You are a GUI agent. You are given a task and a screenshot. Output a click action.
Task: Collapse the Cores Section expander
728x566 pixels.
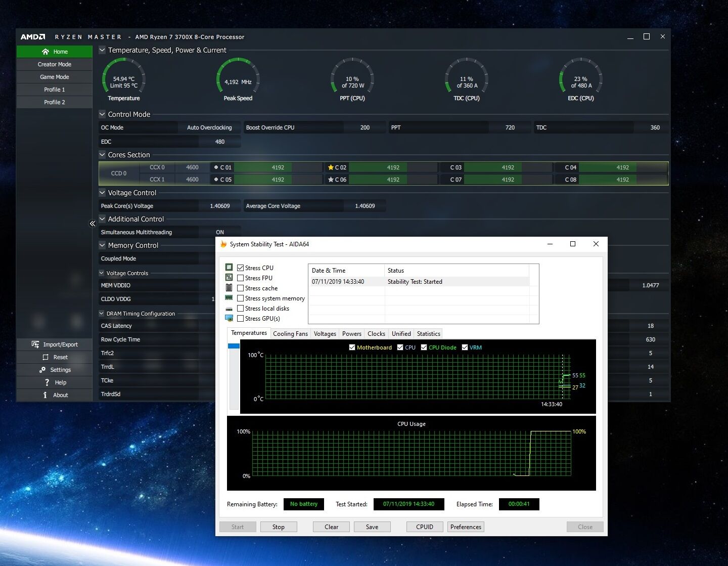(102, 155)
